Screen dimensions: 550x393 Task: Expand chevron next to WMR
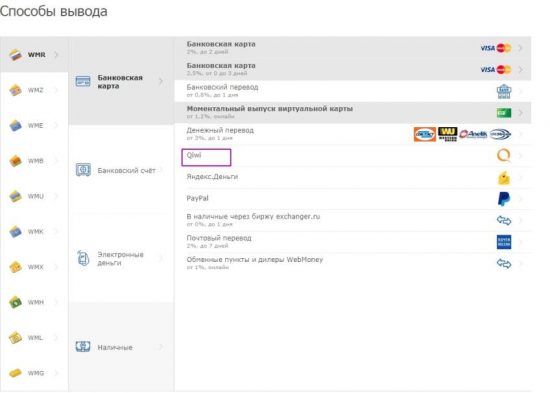(56, 55)
